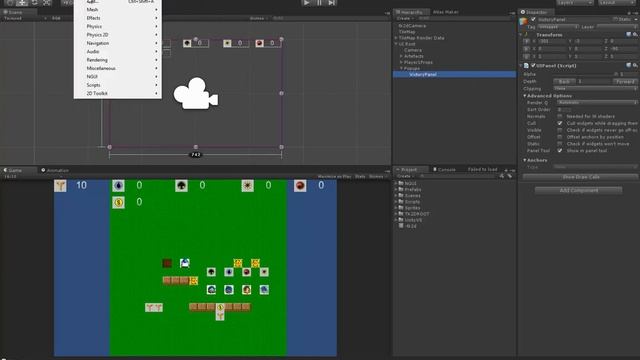
Task: Toggle the Static checkbox in the Inspector
Action: tap(615, 19)
